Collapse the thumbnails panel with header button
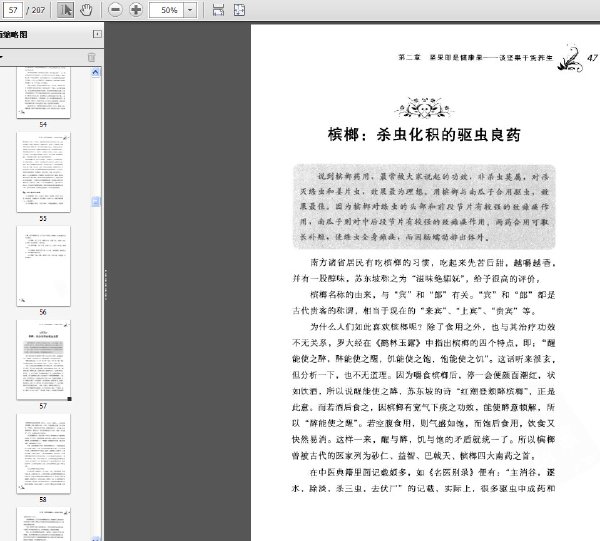Image resolution: width=600 pixels, height=541 pixels. pos(97,34)
